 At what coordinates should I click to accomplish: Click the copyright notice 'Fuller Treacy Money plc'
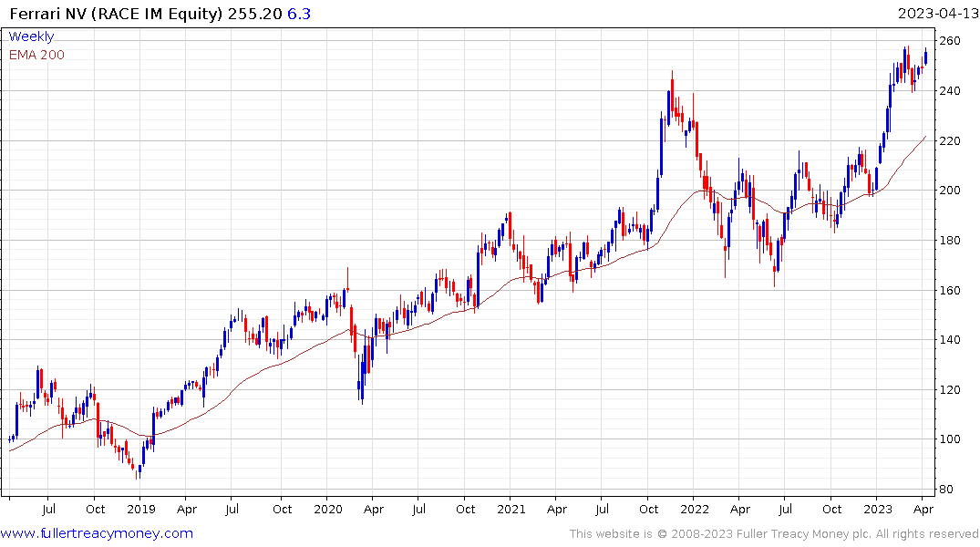coord(804,534)
